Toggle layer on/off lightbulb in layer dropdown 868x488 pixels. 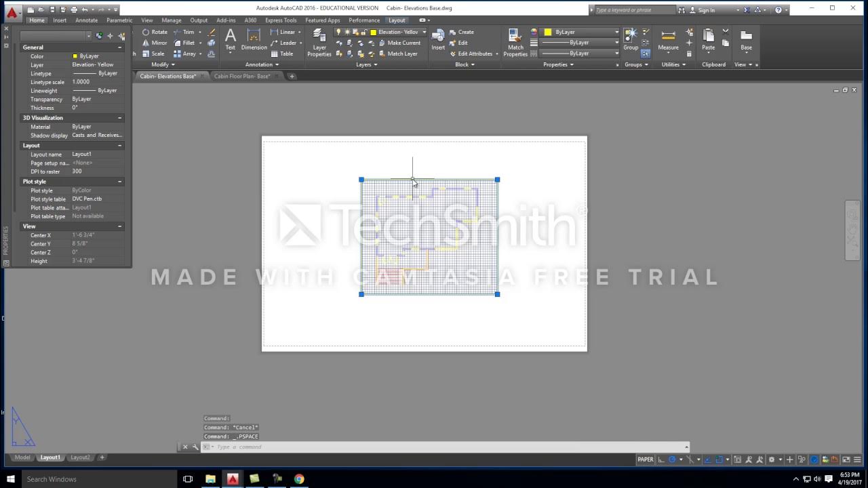point(340,32)
